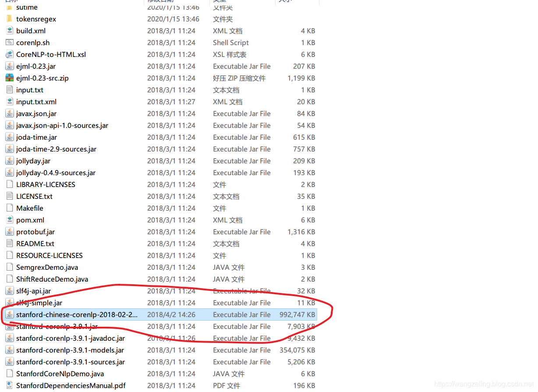The height and width of the screenshot is (392, 538).
Task: Click the StanfordDependenciesManual.pdf icon
Action: [x=9, y=385]
